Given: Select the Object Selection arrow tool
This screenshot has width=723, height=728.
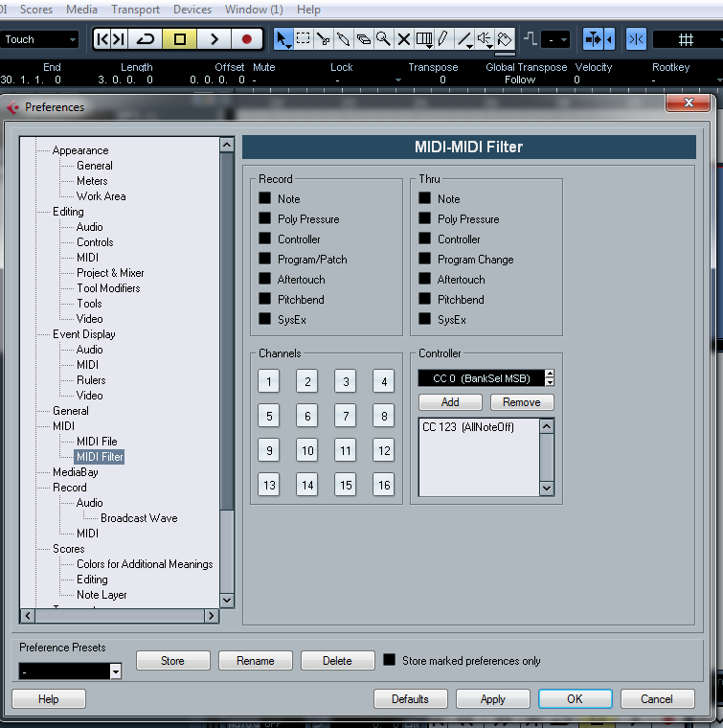Looking at the screenshot, I should coord(282,39).
